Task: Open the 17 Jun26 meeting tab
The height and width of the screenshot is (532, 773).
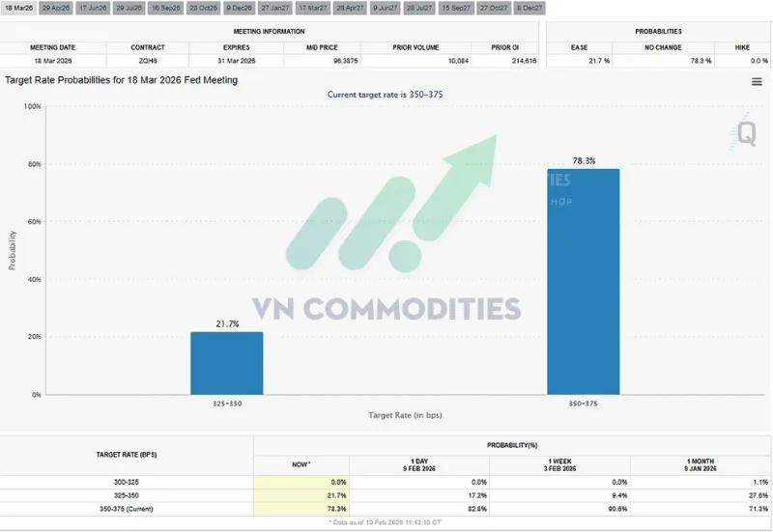Action: point(93,8)
